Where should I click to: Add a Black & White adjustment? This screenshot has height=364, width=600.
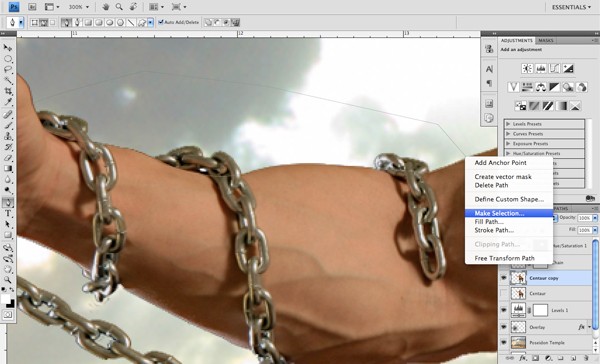tap(554, 87)
